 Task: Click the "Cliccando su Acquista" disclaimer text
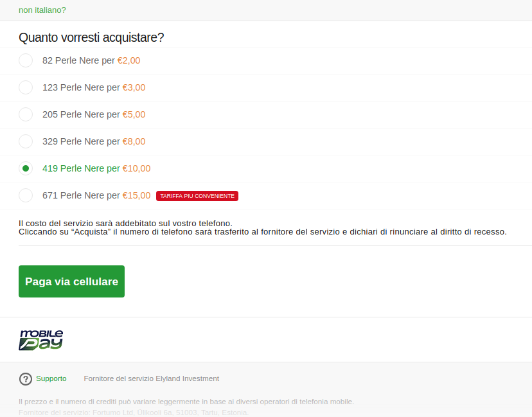(263, 232)
